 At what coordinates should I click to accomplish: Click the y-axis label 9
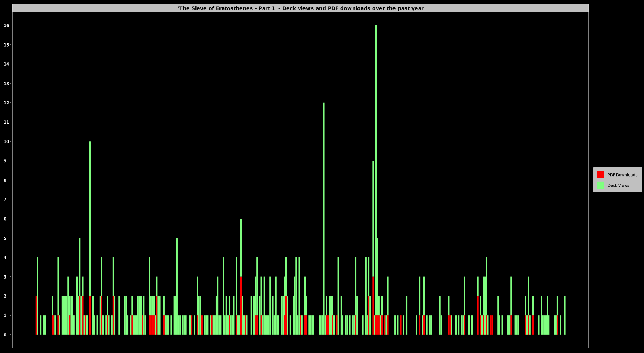(x=5, y=161)
